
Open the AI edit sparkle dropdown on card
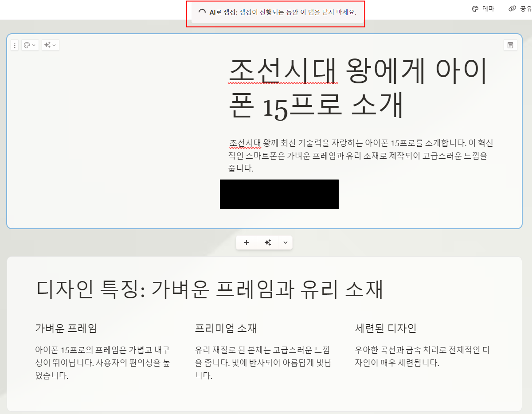click(50, 45)
